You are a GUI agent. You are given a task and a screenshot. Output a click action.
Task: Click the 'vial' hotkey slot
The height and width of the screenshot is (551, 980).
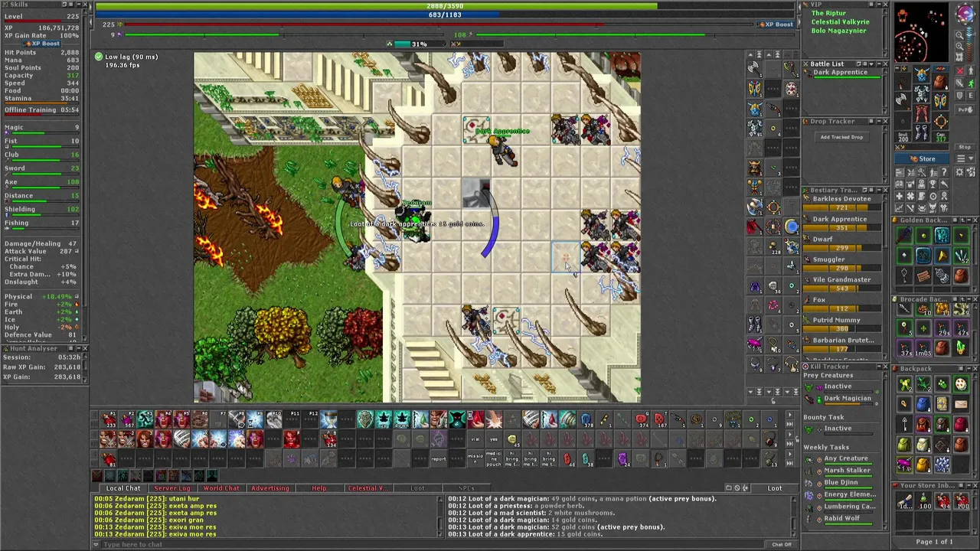(x=475, y=439)
